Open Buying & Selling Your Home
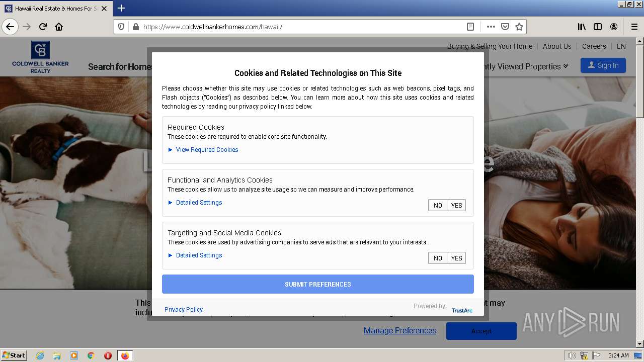The width and height of the screenshot is (644, 362). (x=490, y=46)
